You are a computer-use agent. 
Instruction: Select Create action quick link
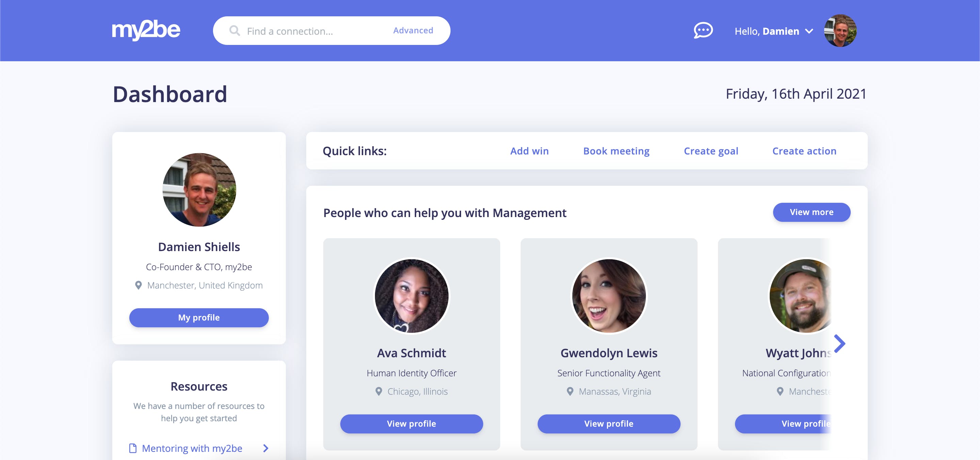click(x=804, y=151)
